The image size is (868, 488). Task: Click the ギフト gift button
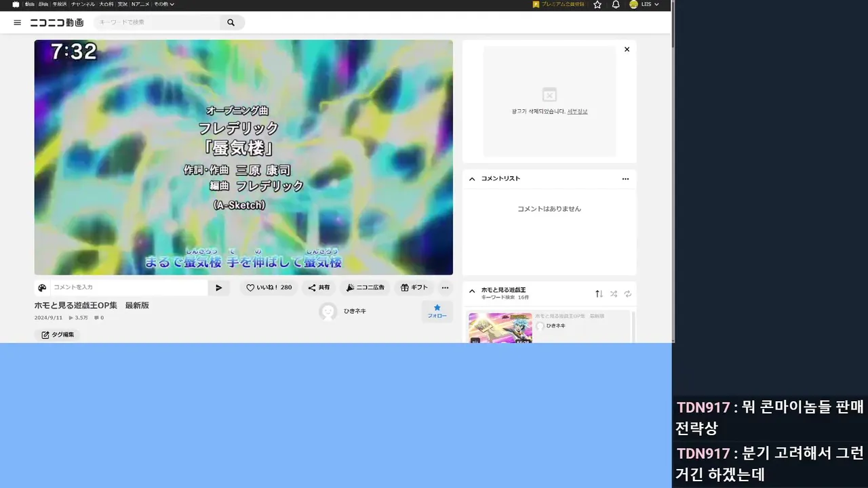(414, 287)
